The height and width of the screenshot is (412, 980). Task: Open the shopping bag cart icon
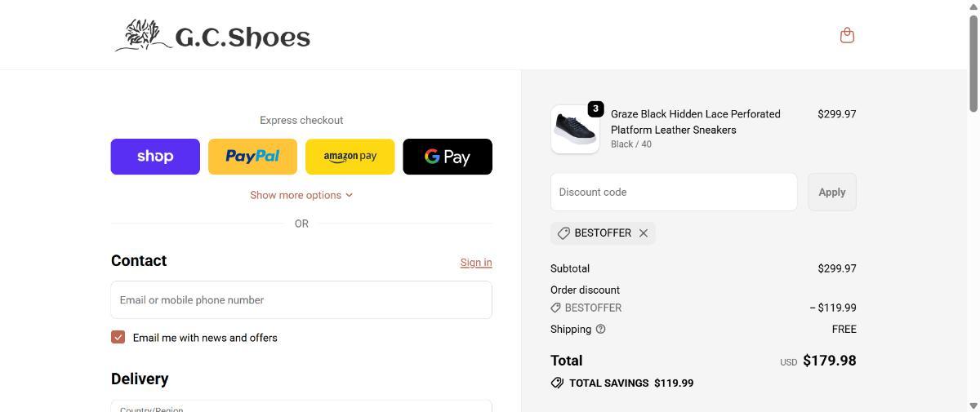pos(847,35)
